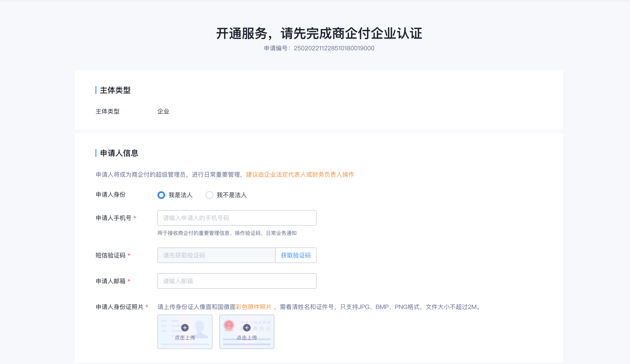Click the emblem-side ID card thumbnail

pyautogui.click(x=246, y=332)
